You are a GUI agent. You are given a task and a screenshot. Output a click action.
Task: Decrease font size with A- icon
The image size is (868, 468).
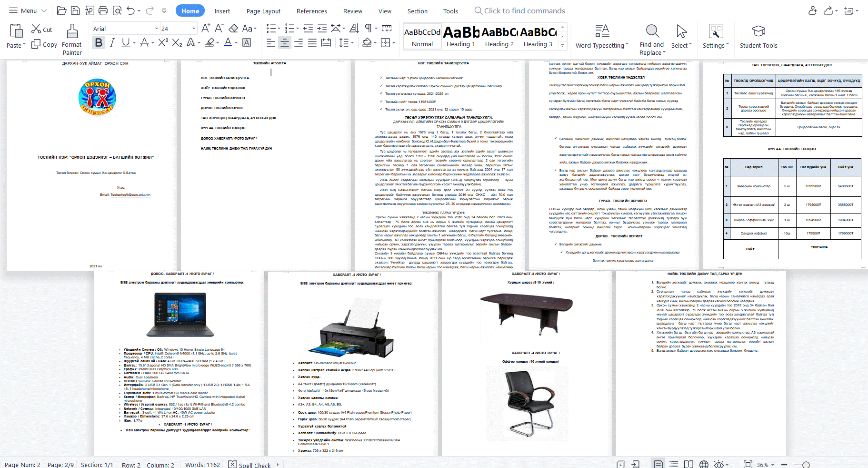[219, 28]
